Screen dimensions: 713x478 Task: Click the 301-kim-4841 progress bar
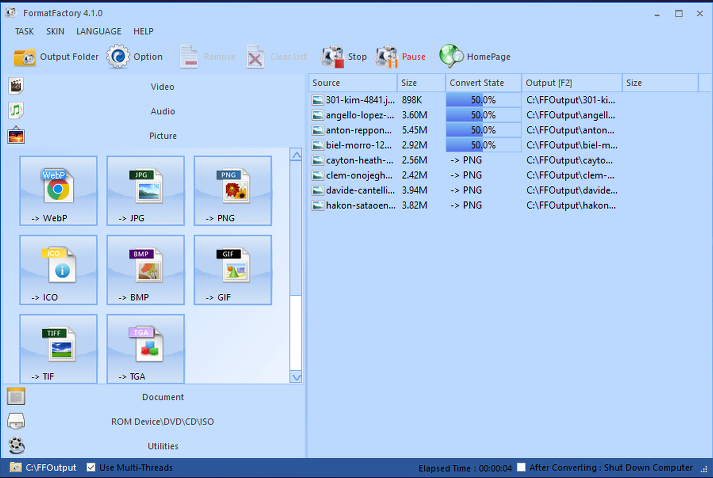coord(483,100)
